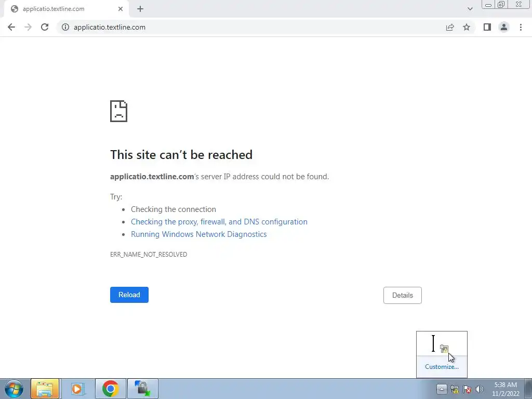Click the browser forward arrow
532x399 pixels.
point(28,27)
